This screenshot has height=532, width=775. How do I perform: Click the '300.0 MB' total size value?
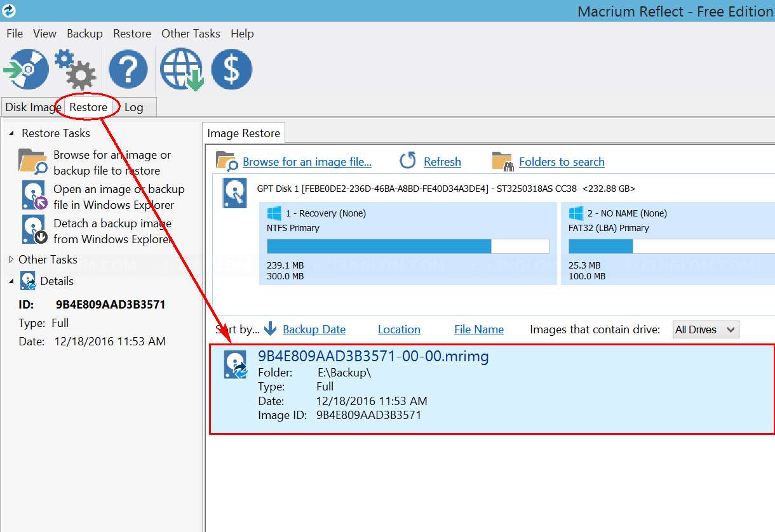click(285, 276)
